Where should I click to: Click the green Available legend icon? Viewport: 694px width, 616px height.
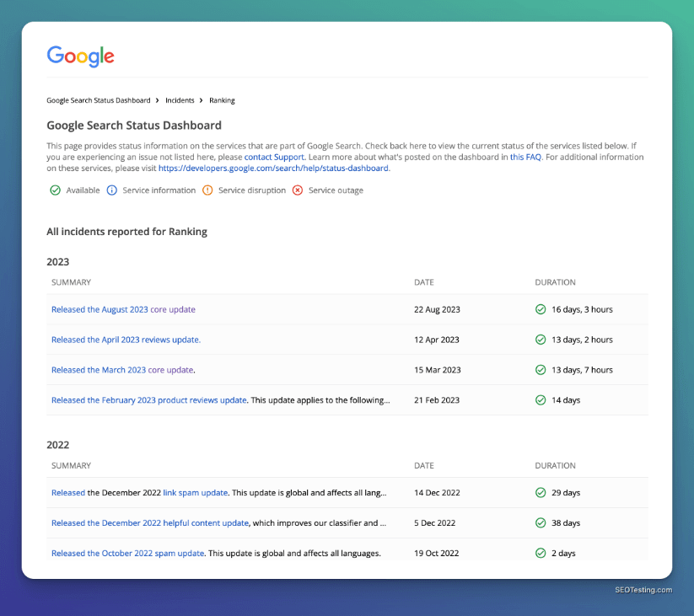[56, 190]
